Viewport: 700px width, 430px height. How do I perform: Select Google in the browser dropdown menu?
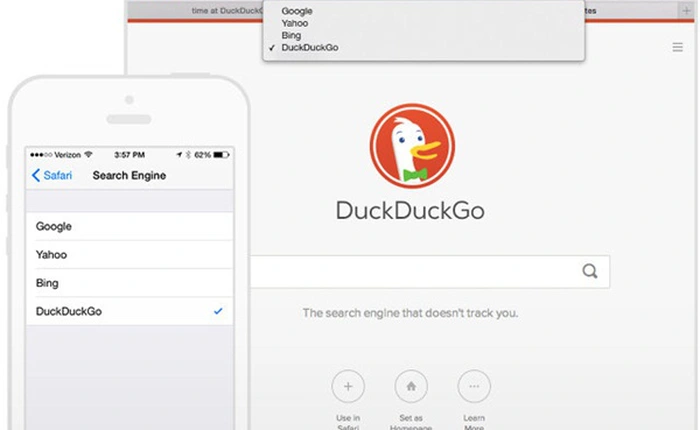tap(297, 11)
